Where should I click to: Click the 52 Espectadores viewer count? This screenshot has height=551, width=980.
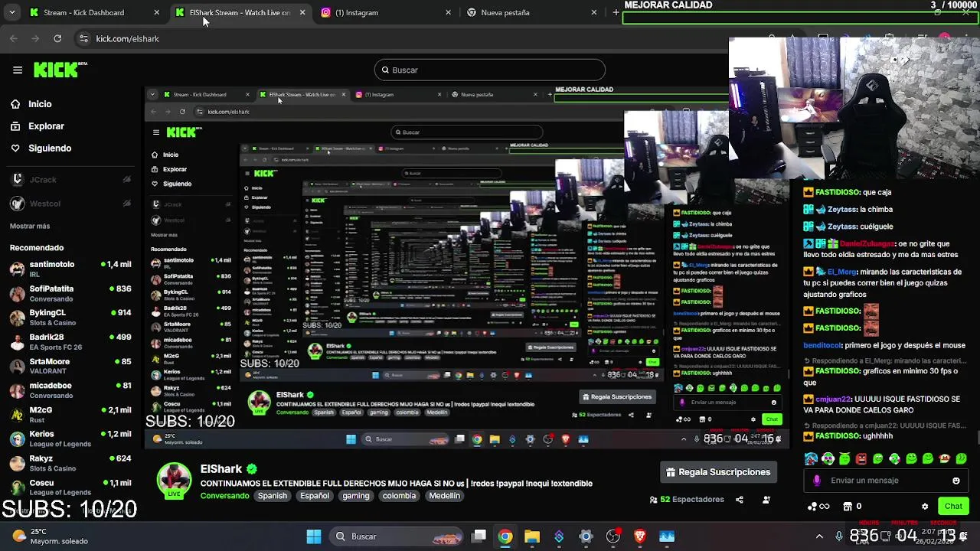[687, 500]
